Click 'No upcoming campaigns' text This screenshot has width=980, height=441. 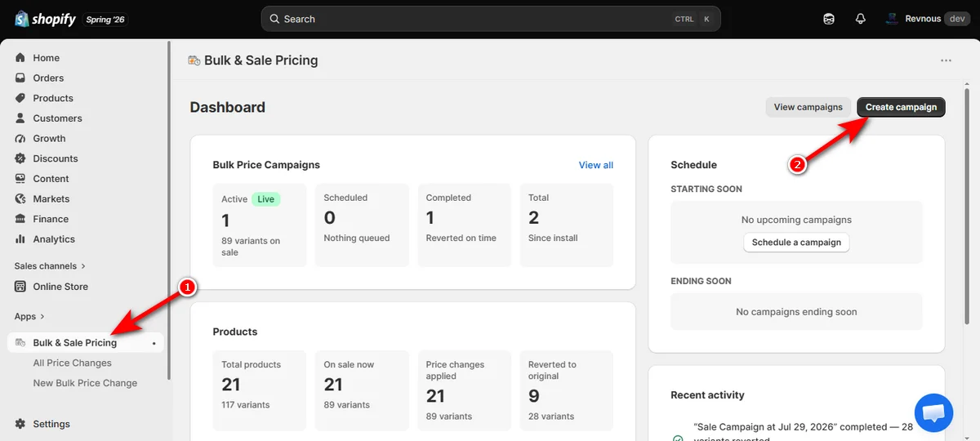coord(796,220)
